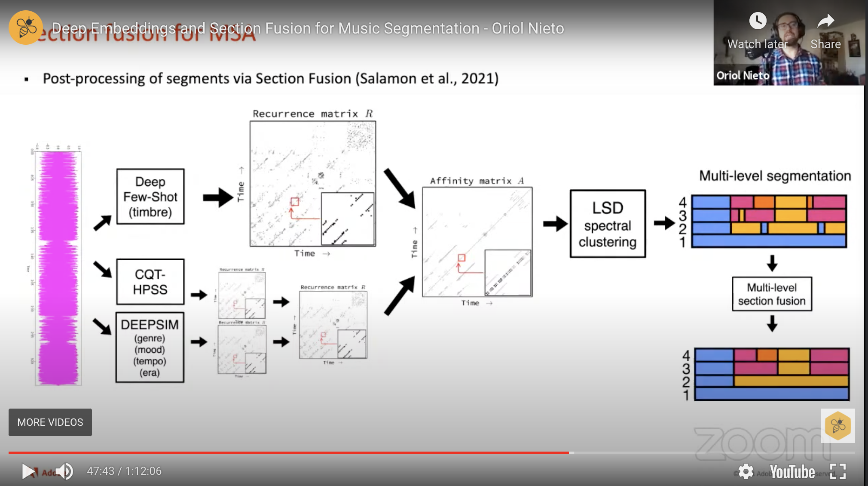This screenshot has width=868, height=486.
Task: Click the play button to resume video
Action: click(28, 471)
